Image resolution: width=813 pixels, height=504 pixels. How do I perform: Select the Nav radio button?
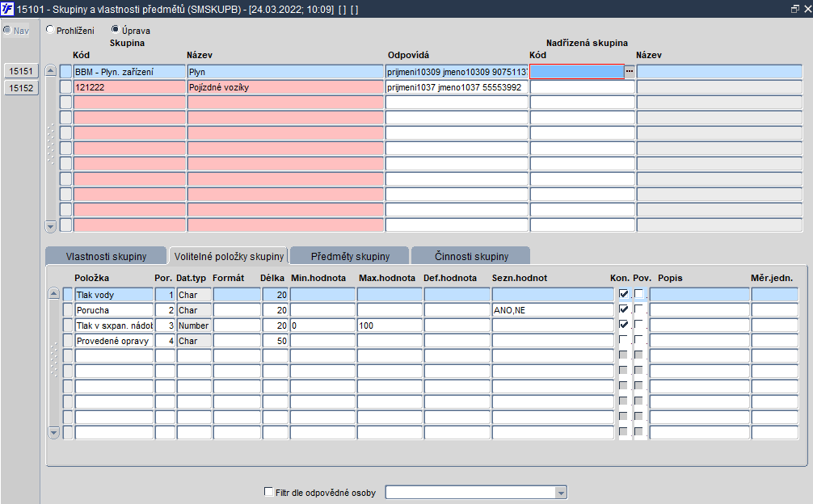click(7, 30)
